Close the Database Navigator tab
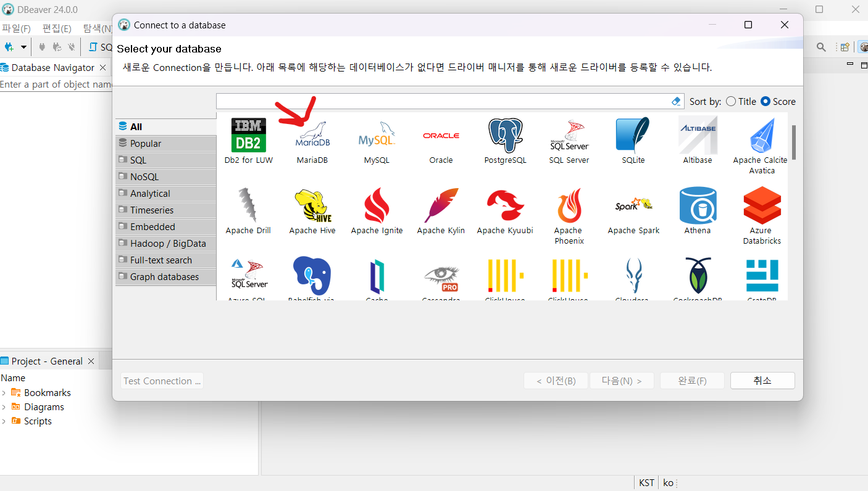This screenshot has height=491, width=868. 102,67
